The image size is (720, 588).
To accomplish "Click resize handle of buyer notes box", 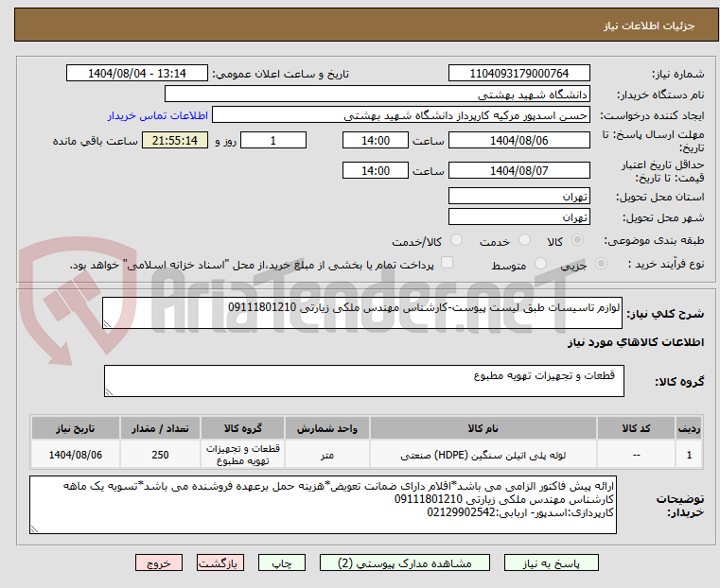I will pos(34,528).
